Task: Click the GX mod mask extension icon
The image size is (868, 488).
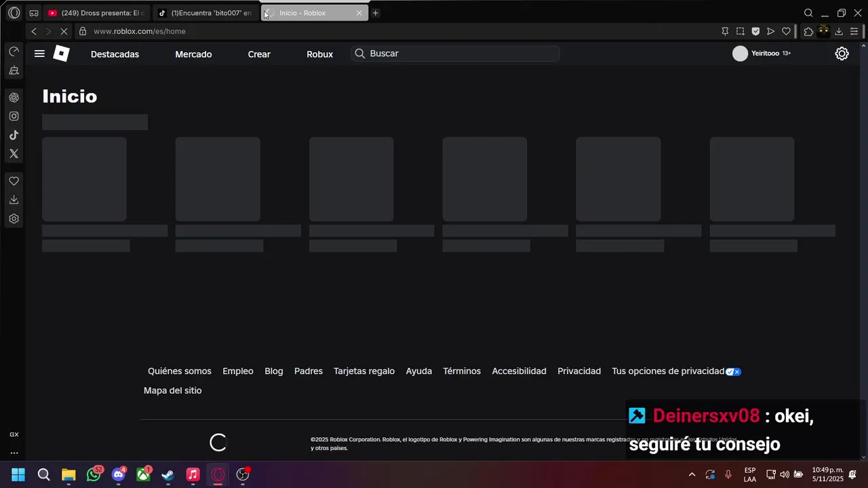Action: point(823,30)
